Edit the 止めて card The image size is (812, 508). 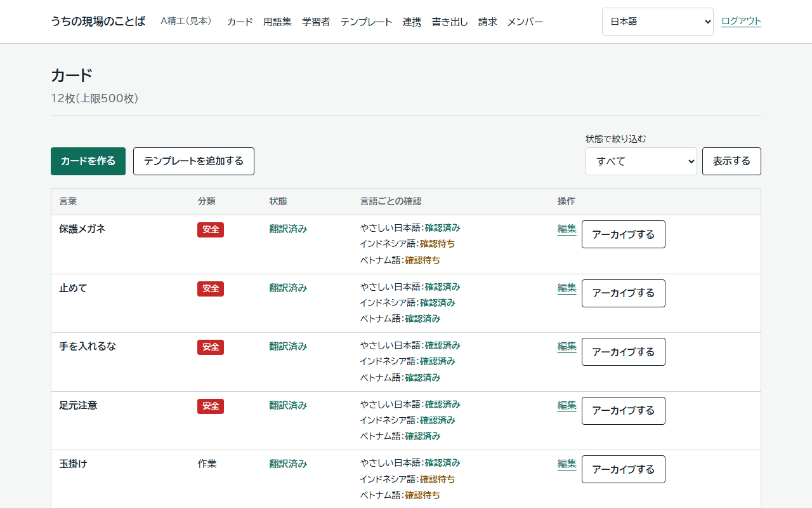(x=567, y=288)
